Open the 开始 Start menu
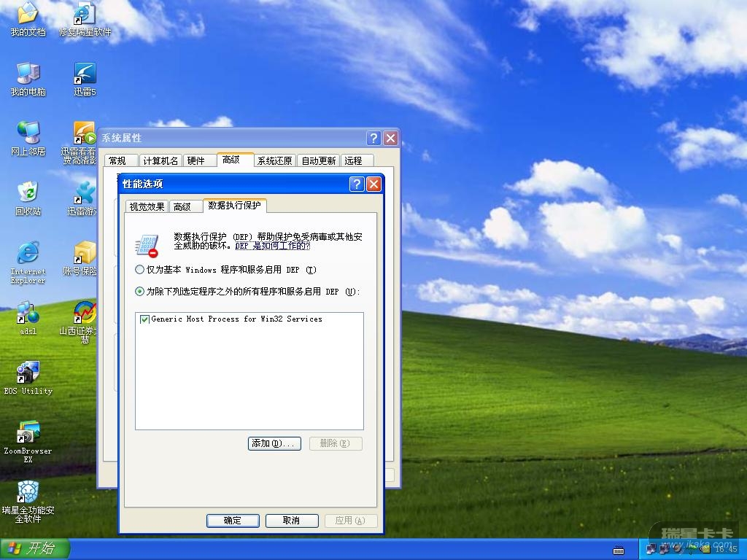 point(34,548)
